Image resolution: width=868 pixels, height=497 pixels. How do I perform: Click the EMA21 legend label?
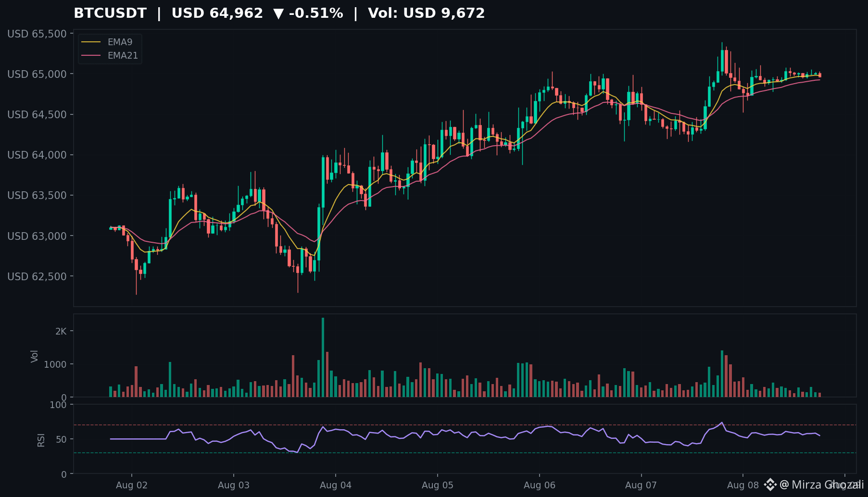coord(123,56)
